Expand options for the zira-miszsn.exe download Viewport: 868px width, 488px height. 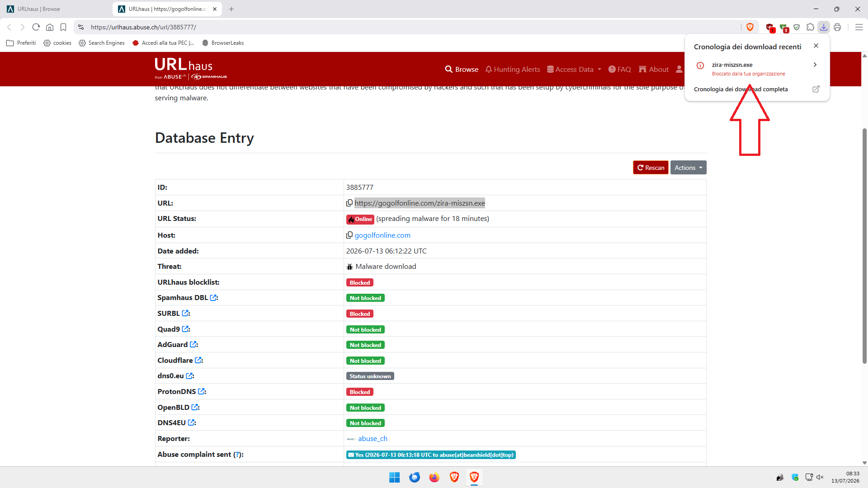click(815, 65)
